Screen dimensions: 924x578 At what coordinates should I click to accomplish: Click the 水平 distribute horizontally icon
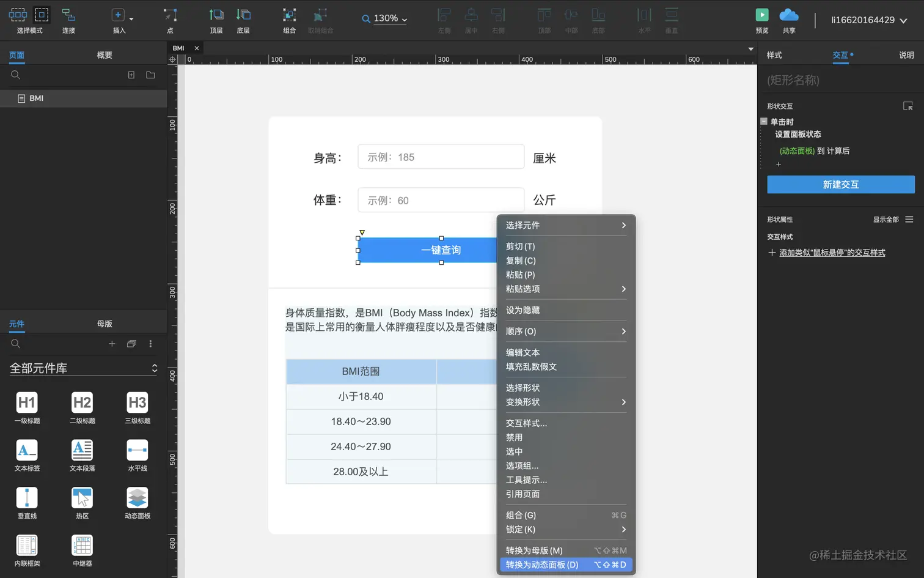tap(644, 15)
